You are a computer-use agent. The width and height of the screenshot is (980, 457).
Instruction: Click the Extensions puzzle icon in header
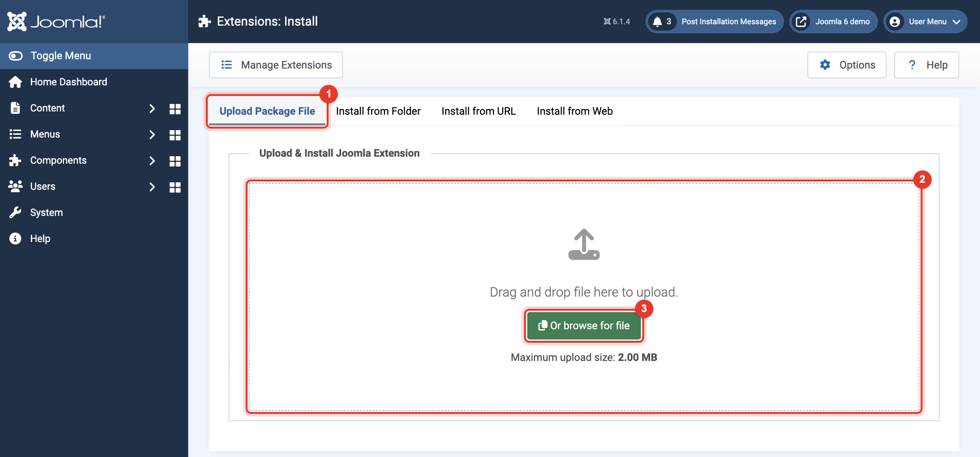pyautogui.click(x=204, y=21)
